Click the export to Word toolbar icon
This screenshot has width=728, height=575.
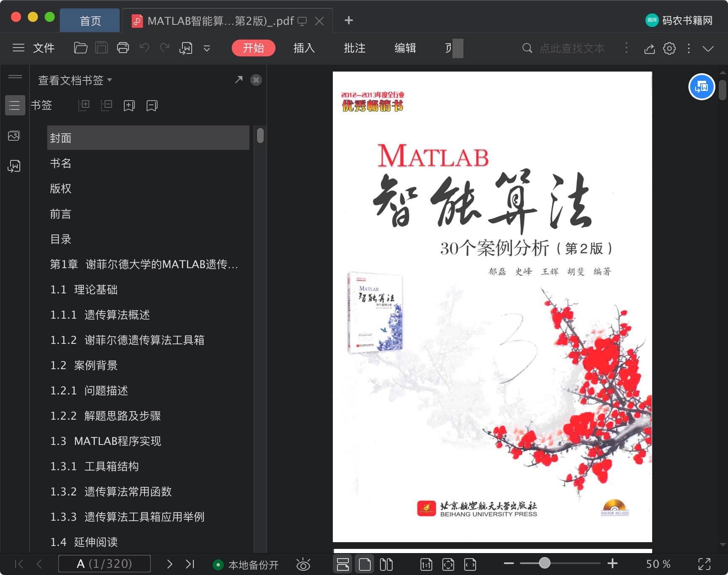pos(186,48)
